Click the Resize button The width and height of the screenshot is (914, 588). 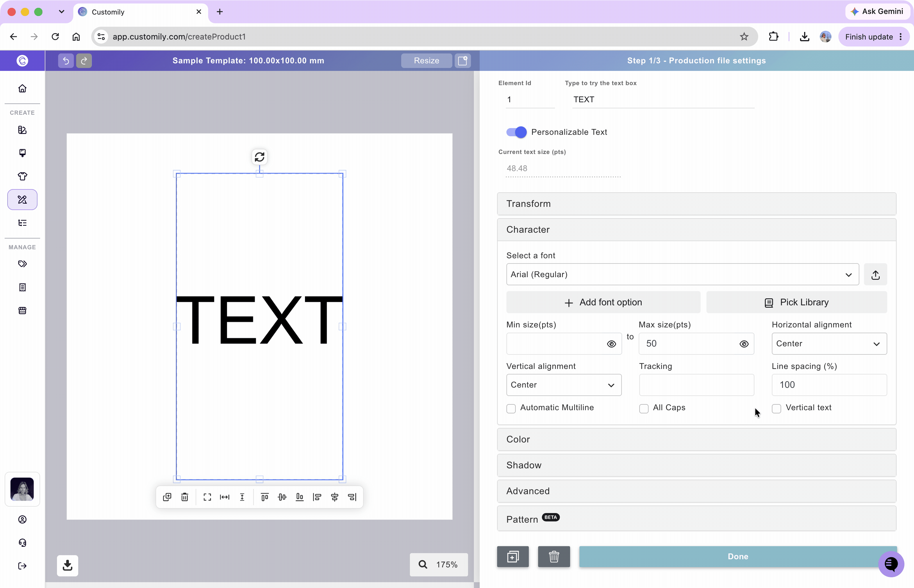coord(426,61)
